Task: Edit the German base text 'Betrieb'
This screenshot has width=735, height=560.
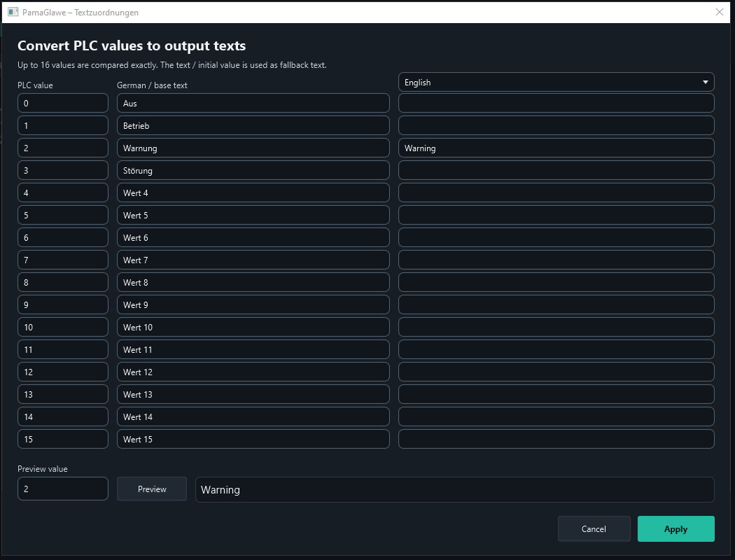Action: tap(253, 125)
